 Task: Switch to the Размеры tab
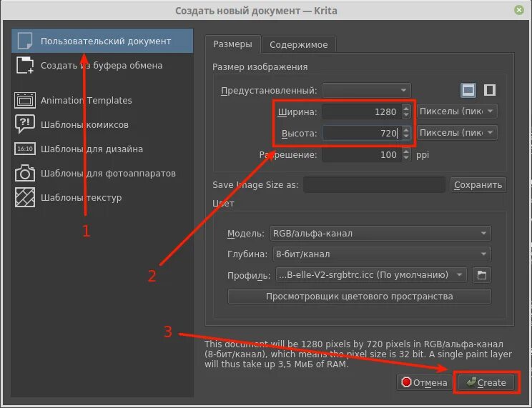[233, 44]
